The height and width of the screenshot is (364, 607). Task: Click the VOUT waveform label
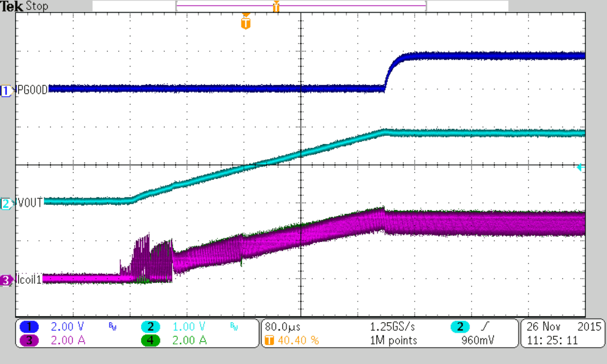click(x=30, y=202)
